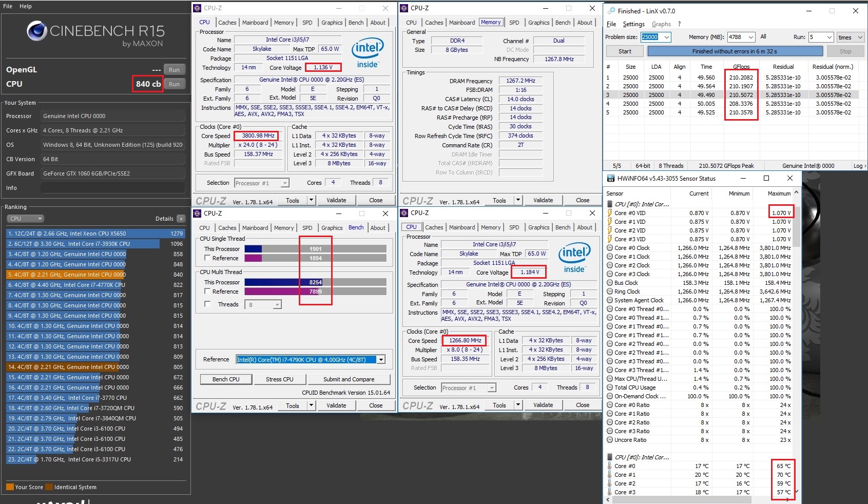This screenshot has height=504, width=868.
Task: Click the sensor icon beside Core #0 Clock
Action: (610, 248)
